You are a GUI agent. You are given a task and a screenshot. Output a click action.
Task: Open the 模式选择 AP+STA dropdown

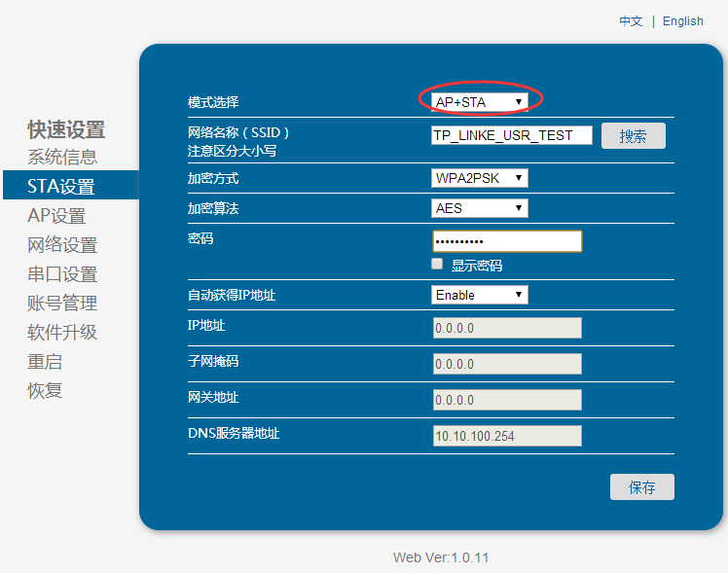[x=480, y=101]
